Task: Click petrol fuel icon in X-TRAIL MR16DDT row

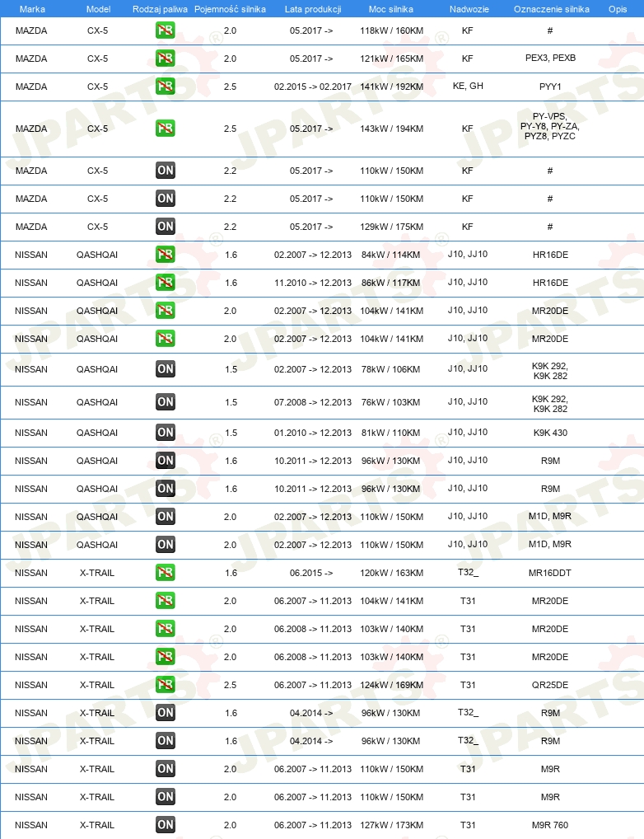Action: 166,573
